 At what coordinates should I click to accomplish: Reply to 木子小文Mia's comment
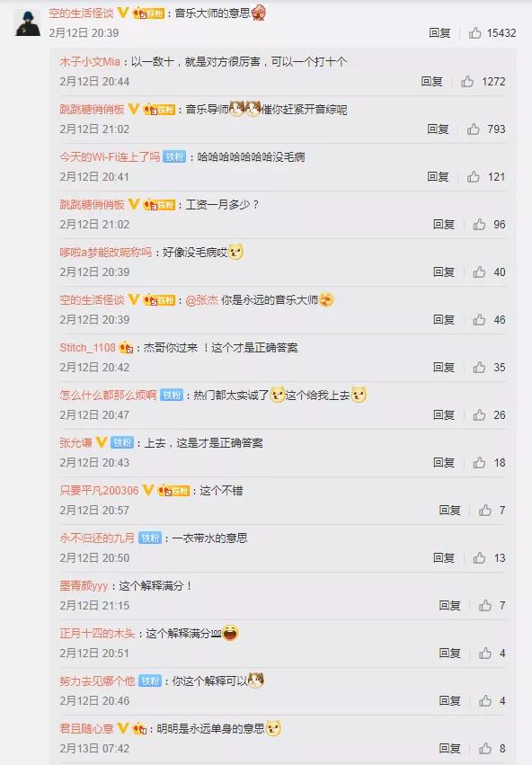click(431, 82)
